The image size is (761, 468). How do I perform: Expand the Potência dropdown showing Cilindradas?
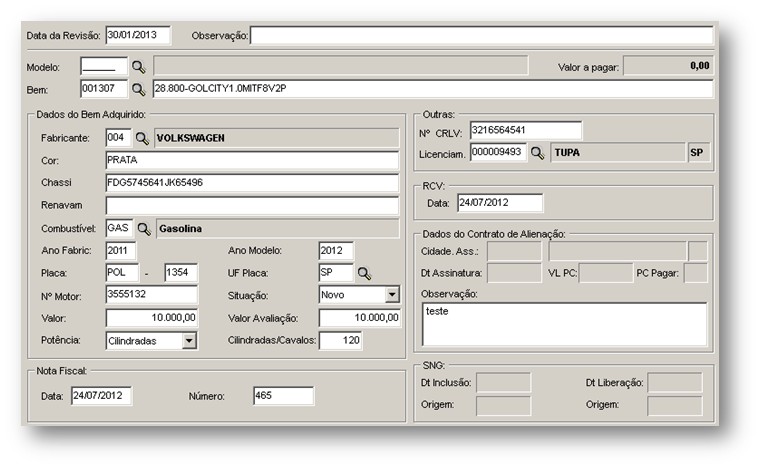point(189,341)
